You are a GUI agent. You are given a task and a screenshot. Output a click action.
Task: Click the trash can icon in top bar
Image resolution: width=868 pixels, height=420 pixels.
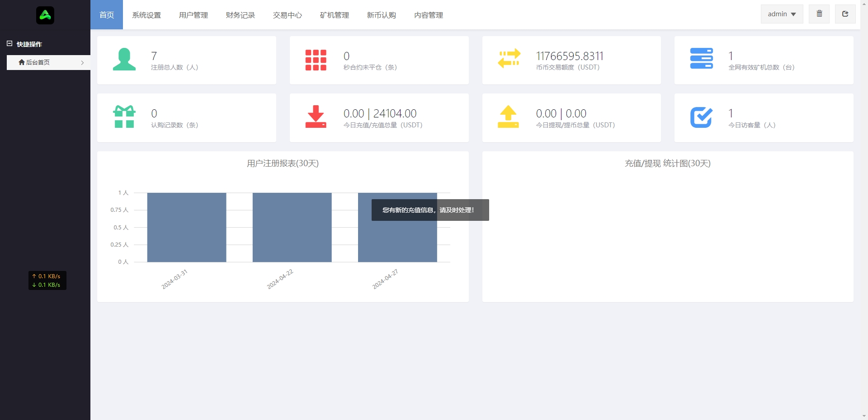pos(819,14)
